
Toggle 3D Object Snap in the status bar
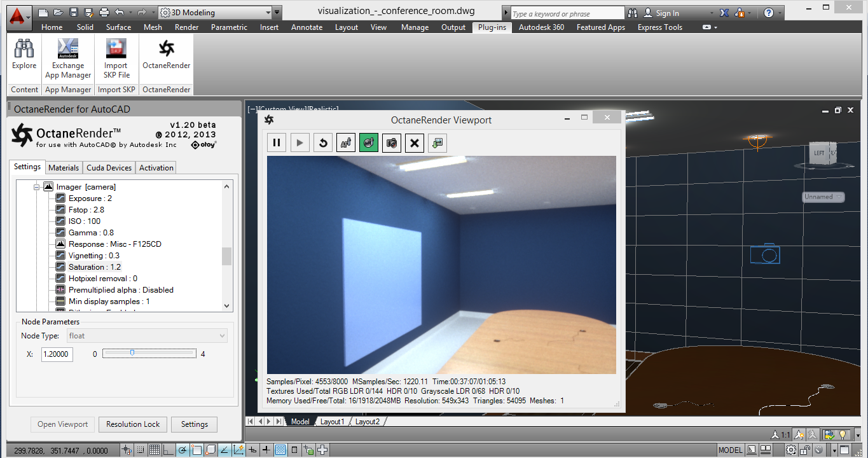point(210,450)
